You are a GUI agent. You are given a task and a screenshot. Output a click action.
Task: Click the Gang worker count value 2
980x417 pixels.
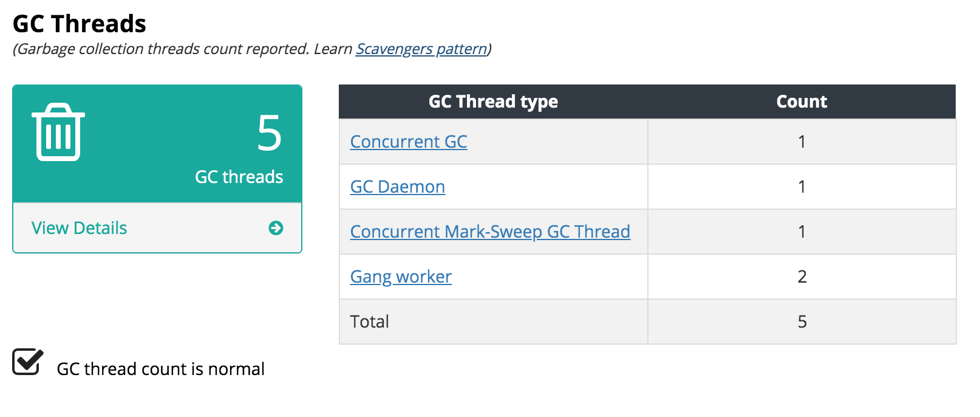(x=802, y=277)
